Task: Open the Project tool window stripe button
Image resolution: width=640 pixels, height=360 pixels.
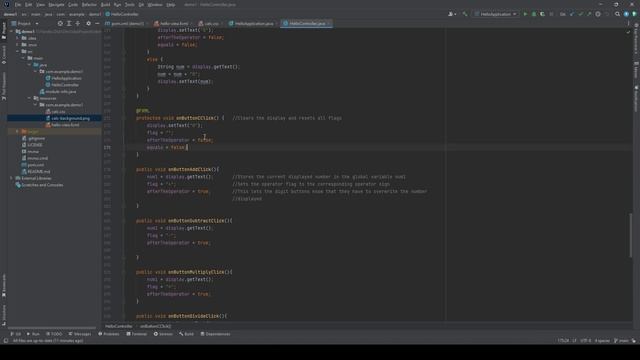Action: 4,31
